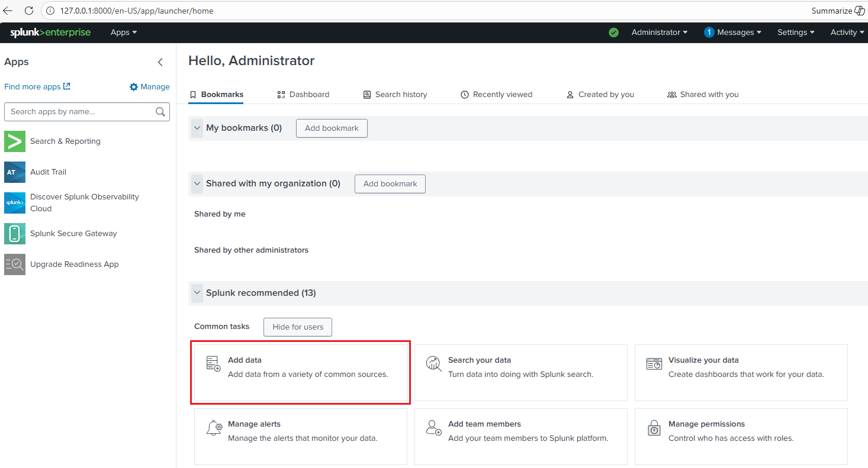
Task: Collapse the My bookmarks section
Action: tap(197, 128)
